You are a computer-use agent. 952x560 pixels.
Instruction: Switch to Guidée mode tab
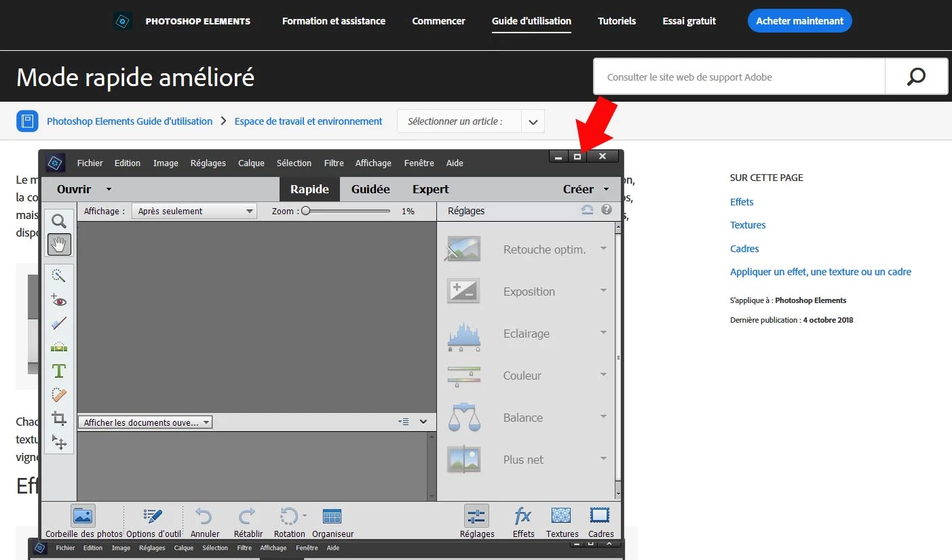coord(370,189)
